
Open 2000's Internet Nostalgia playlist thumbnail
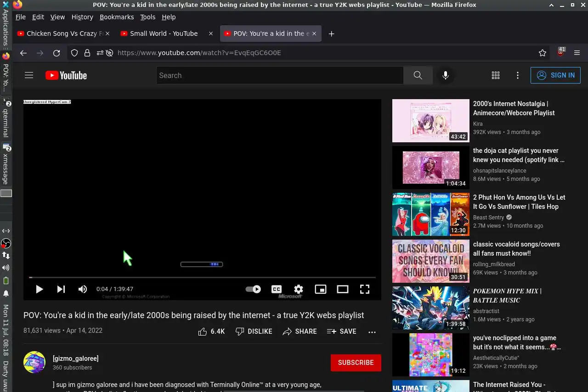pos(431,121)
